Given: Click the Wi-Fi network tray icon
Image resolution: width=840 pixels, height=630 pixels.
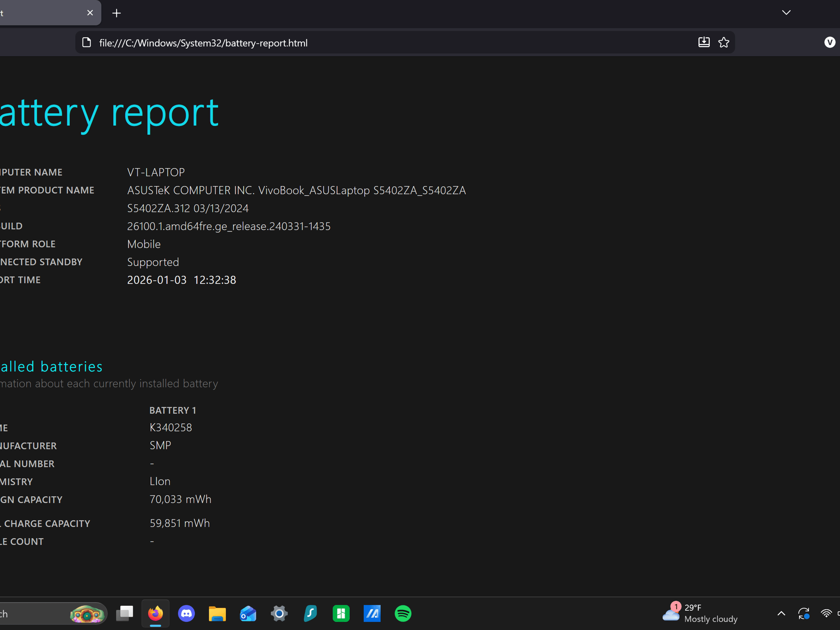Looking at the screenshot, I should pos(826,614).
